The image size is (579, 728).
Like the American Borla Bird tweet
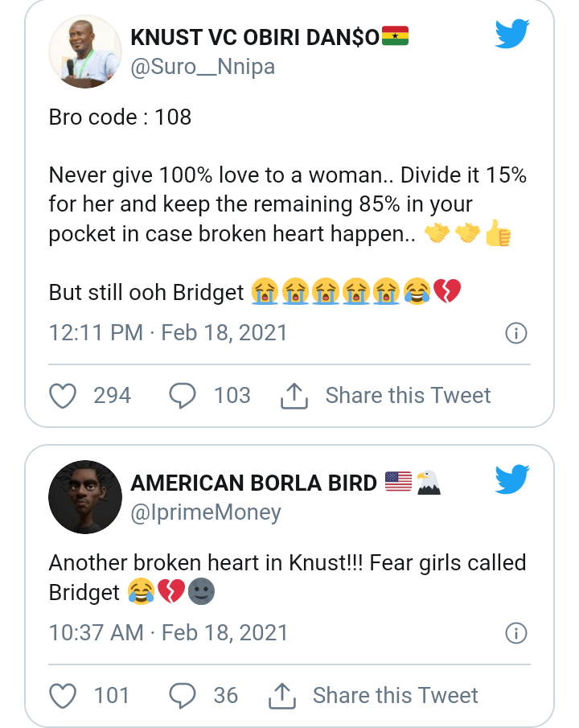tap(63, 696)
